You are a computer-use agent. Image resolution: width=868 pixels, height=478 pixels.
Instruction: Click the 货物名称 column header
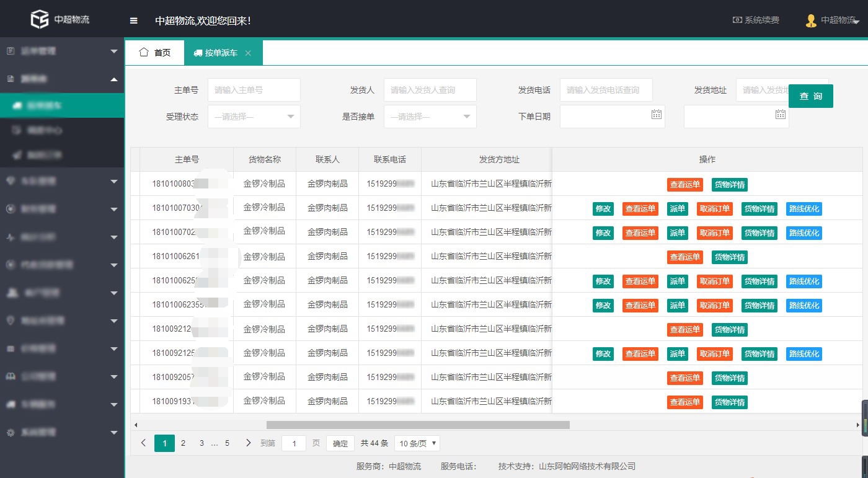(x=265, y=160)
